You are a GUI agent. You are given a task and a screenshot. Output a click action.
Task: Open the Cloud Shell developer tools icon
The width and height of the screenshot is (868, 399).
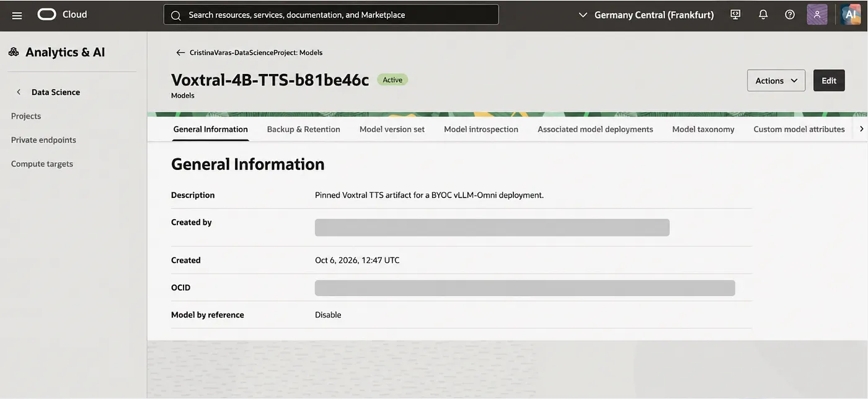pyautogui.click(x=735, y=14)
